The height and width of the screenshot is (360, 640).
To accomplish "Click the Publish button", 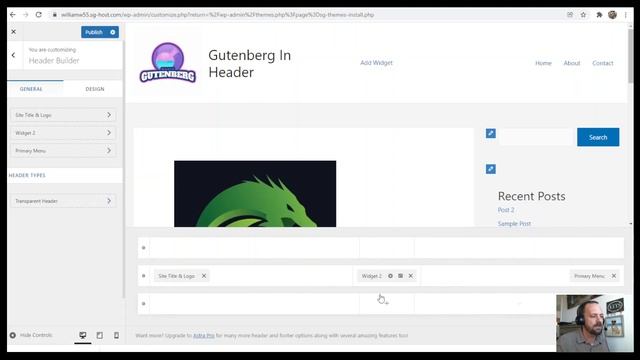I will pos(94,32).
